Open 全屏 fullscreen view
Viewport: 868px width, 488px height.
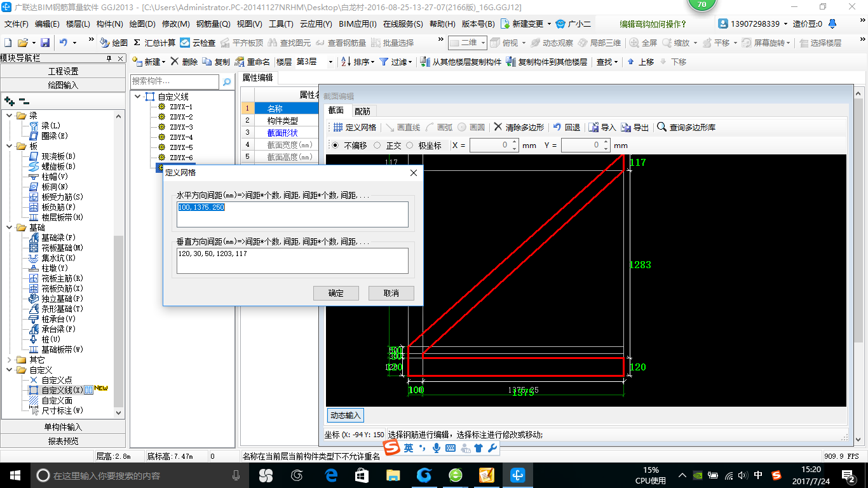(643, 43)
